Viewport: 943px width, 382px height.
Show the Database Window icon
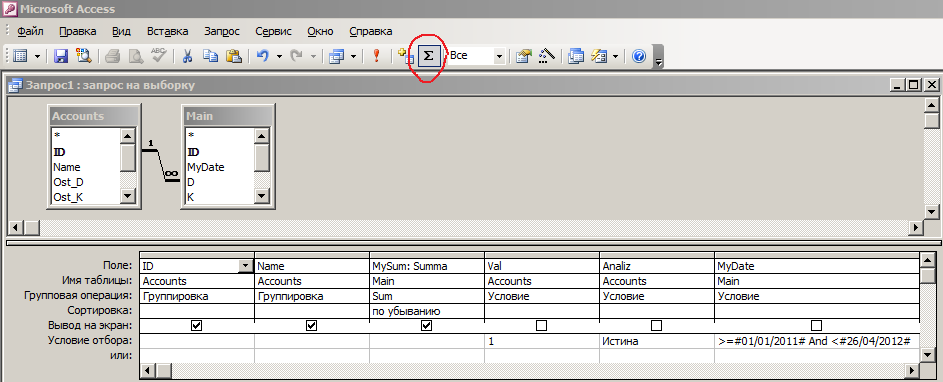pos(576,56)
